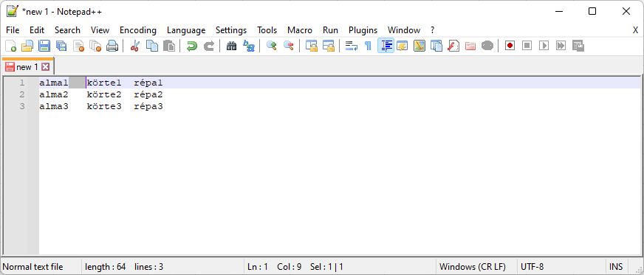This screenshot has height=275, width=644.
Task: Open the Document List panel icon
Action: tap(436, 46)
